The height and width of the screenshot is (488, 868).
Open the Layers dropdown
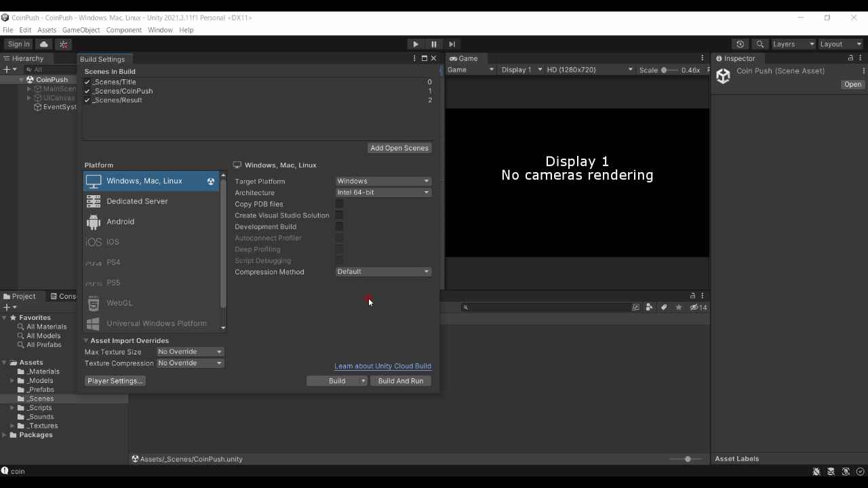pos(793,44)
